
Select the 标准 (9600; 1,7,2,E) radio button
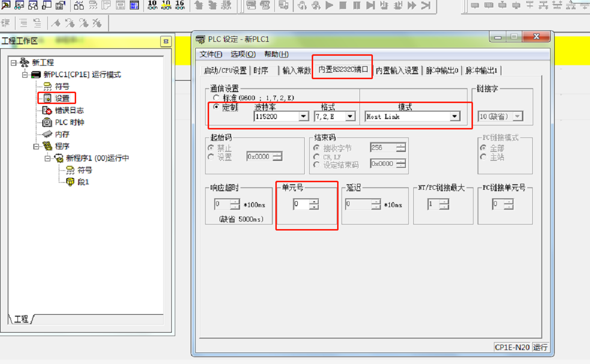coord(216,98)
